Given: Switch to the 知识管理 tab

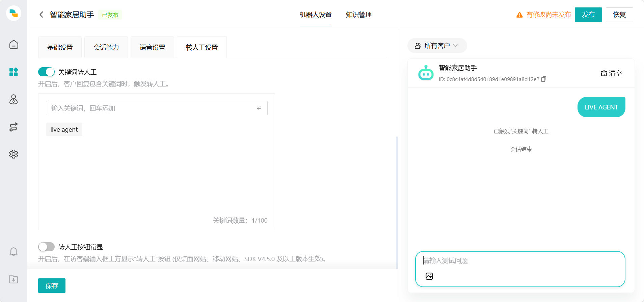Looking at the screenshot, I should pyautogui.click(x=359, y=15).
